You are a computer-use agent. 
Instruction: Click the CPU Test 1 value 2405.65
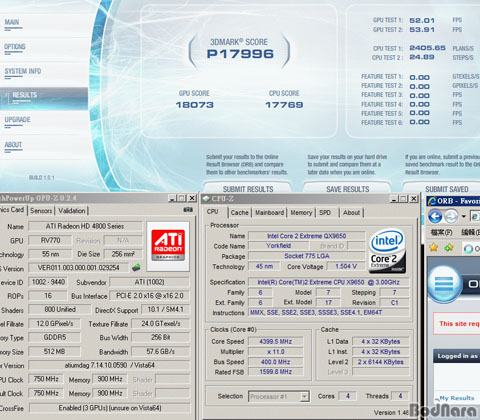(x=428, y=48)
